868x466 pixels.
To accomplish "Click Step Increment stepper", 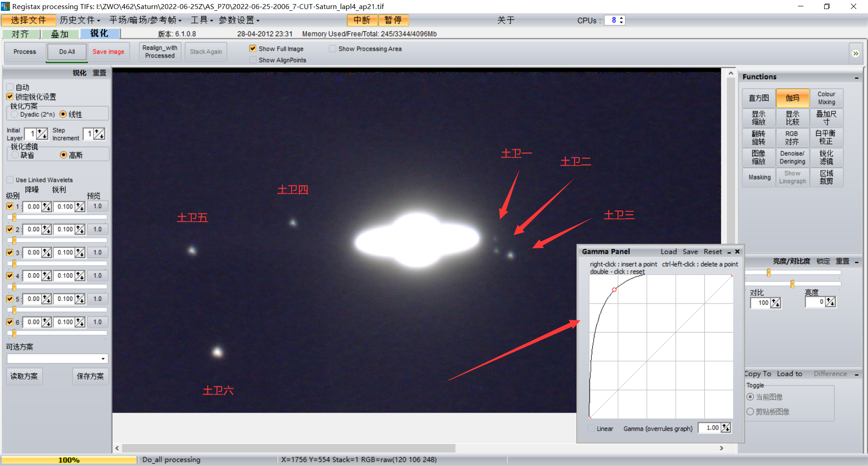I will [99, 134].
